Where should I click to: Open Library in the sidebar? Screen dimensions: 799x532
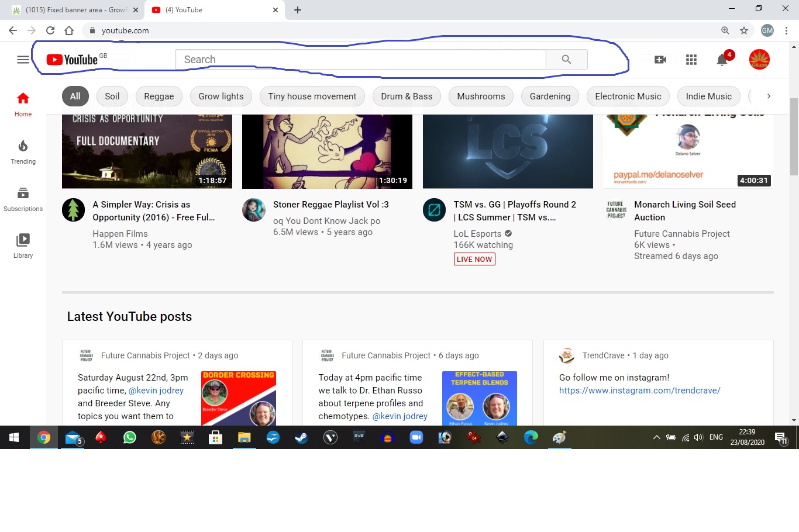(x=23, y=246)
